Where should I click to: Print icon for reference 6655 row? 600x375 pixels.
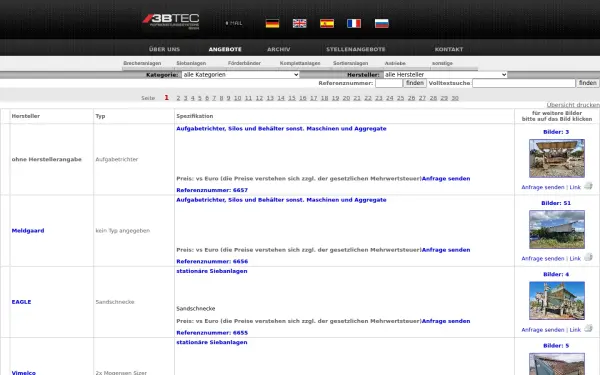tap(588, 329)
